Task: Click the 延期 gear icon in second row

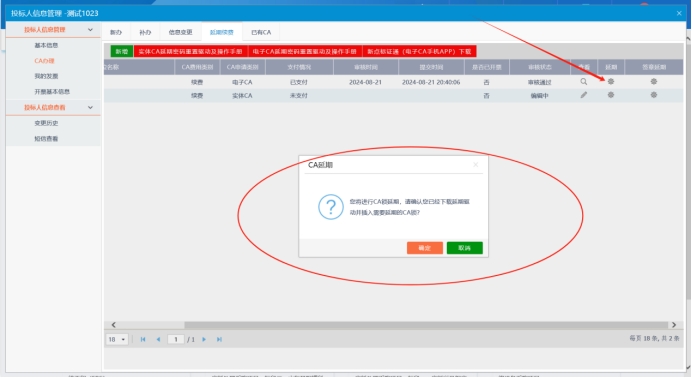Action: (x=611, y=95)
